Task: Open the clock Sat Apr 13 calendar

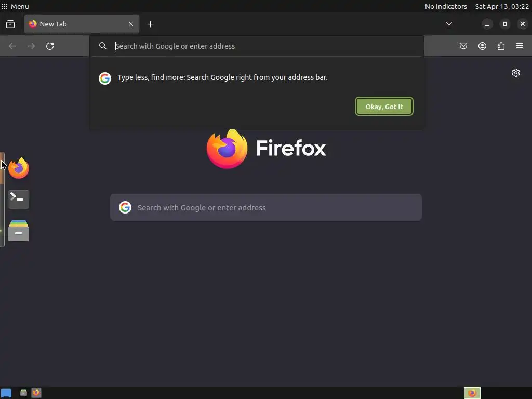Action: (502, 6)
